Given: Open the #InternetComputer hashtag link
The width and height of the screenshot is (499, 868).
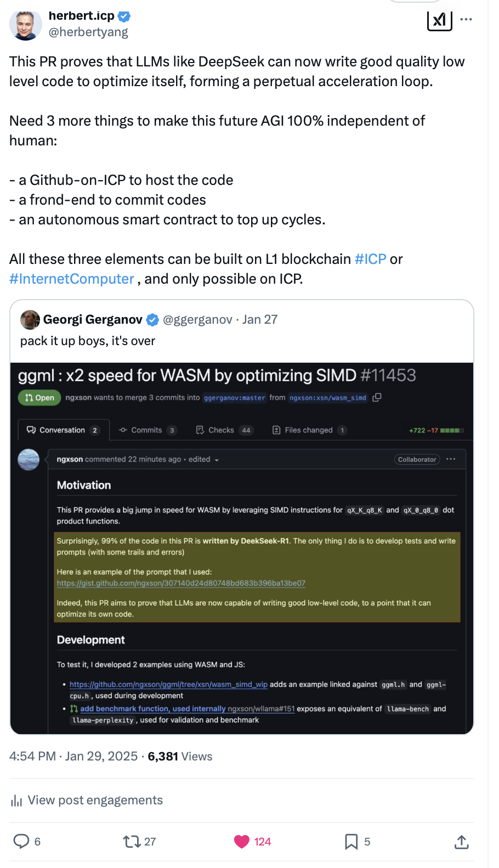Looking at the screenshot, I should (72, 279).
